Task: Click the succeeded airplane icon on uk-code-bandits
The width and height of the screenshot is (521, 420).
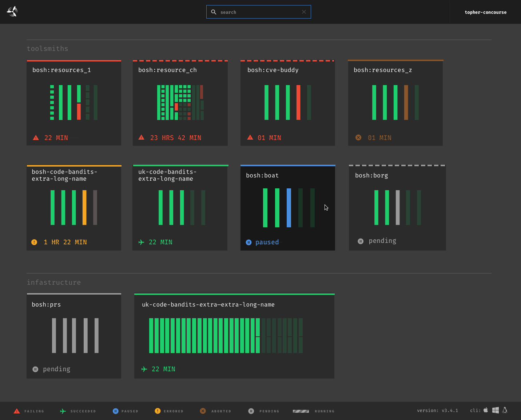Action: (x=141, y=242)
